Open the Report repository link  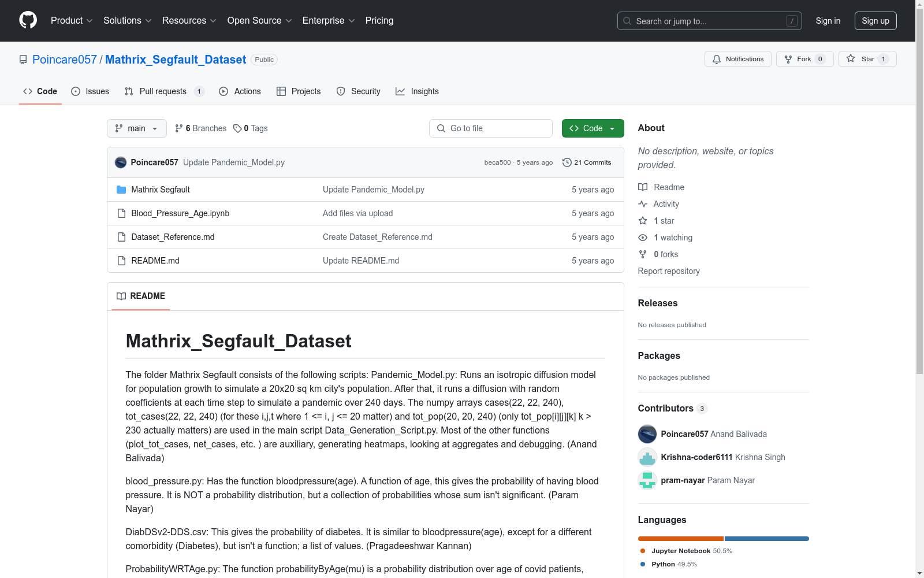pyautogui.click(x=669, y=271)
